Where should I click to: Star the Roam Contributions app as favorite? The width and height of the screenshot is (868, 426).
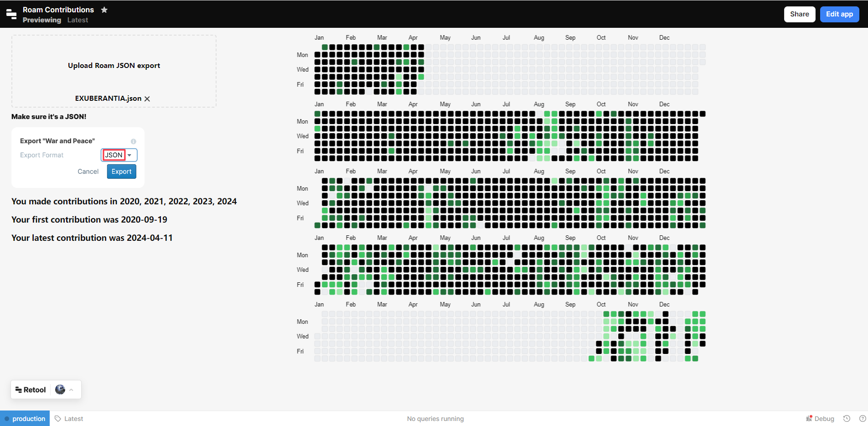click(x=104, y=10)
